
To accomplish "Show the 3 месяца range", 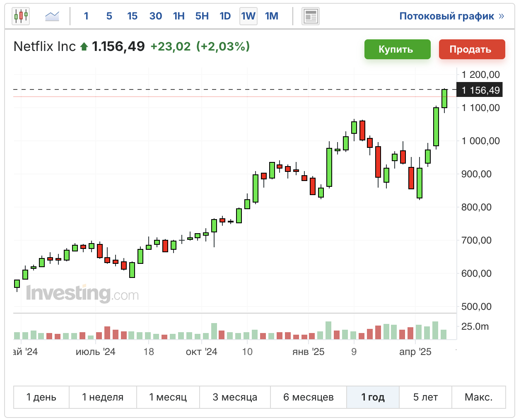I will (x=235, y=397).
